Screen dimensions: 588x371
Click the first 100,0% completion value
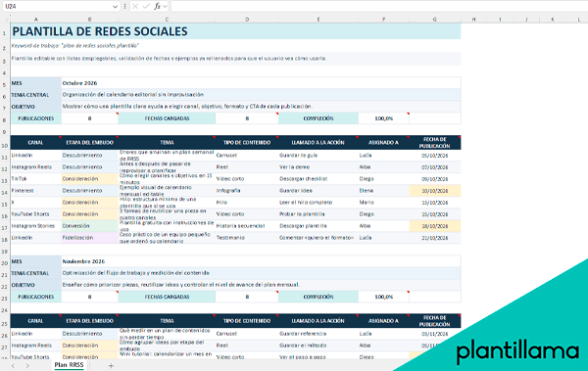click(x=383, y=118)
